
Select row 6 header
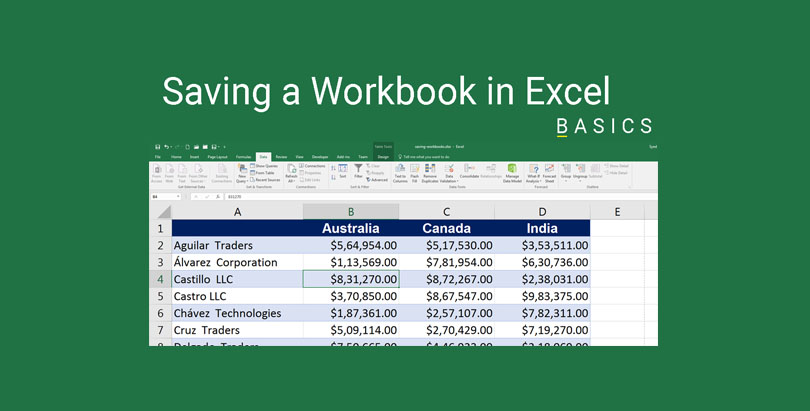click(160, 313)
